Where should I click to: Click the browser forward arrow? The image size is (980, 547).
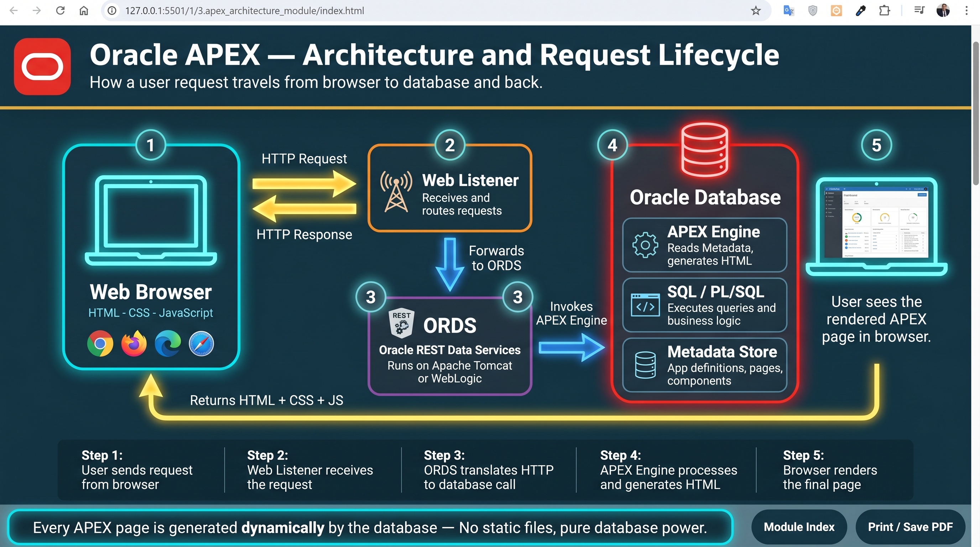click(37, 11)
